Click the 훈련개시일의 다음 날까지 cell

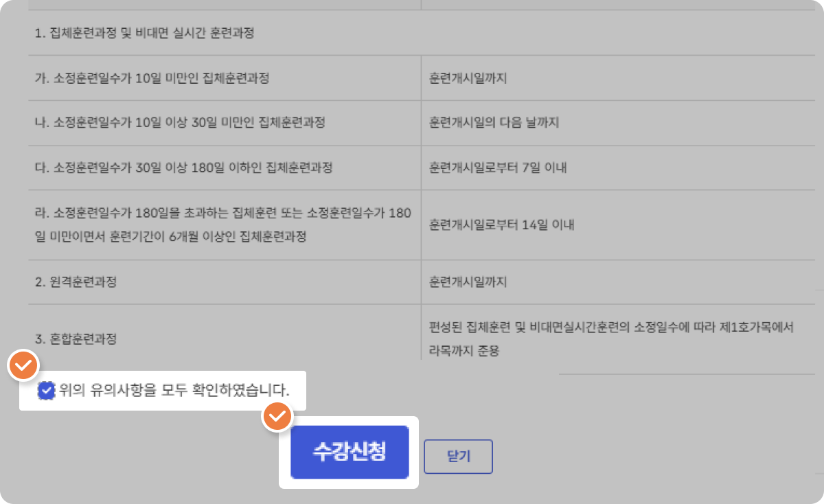pos(494,123)
